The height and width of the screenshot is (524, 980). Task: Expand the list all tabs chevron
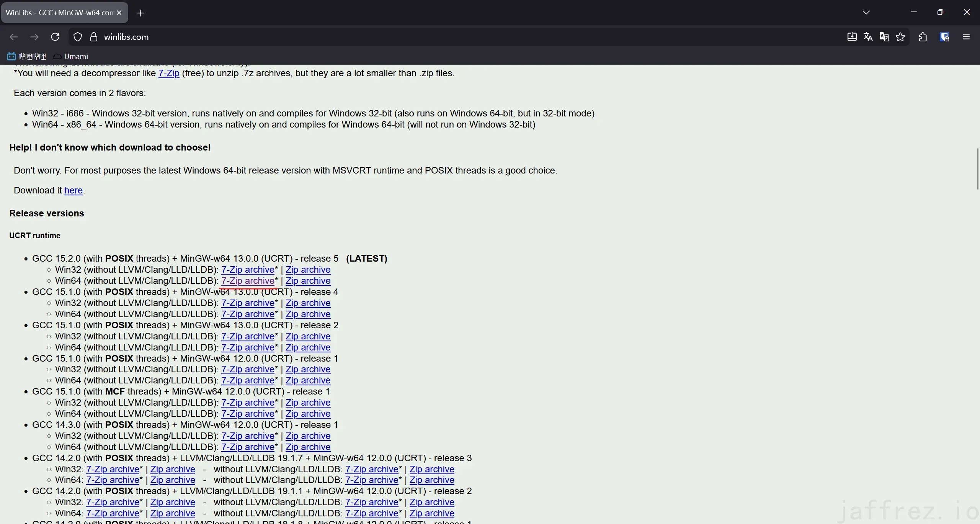[866, 12]
